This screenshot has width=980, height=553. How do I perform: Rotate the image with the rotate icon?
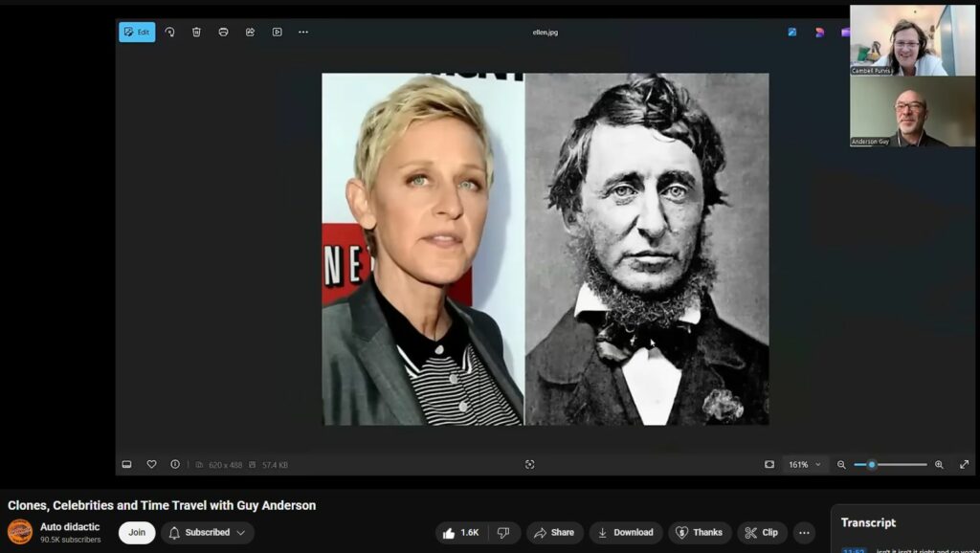coord(169,32)
